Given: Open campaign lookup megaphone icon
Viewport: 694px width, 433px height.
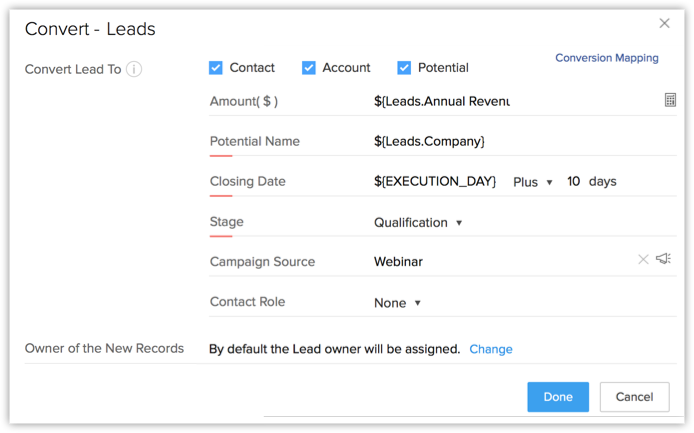Looking at the screenshot, I should 663,260.
